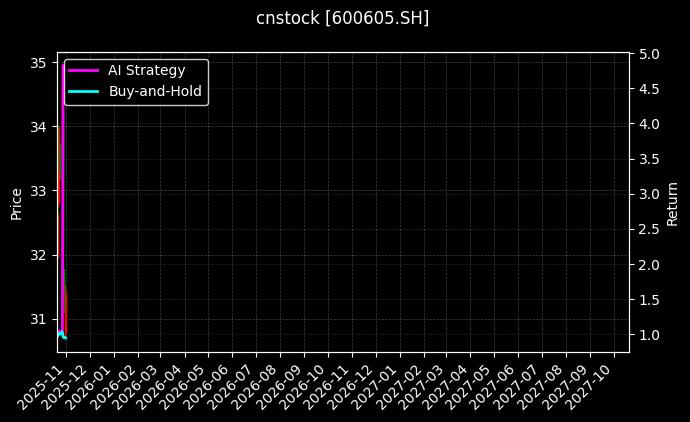Click the 35 price tick label
The image size is (690, 422).
(x=39, y=63)
